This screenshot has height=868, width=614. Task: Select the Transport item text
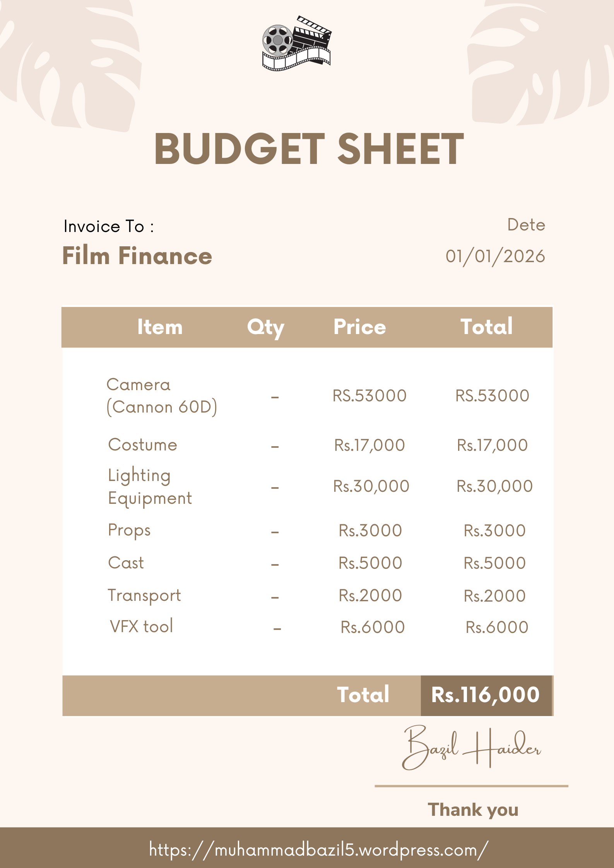point(144,596)
